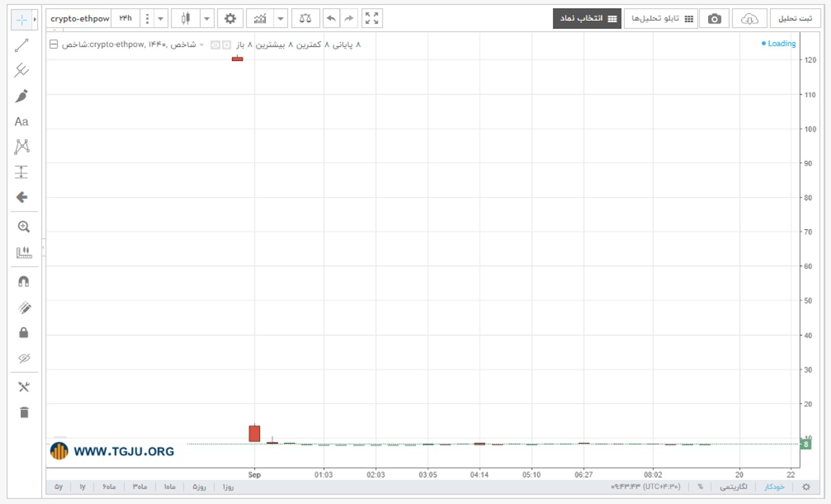The height and width of the screenshot is (504, 831).
Task: Redo the chart action
Action: pyautogui.click(x=349, y=19)
